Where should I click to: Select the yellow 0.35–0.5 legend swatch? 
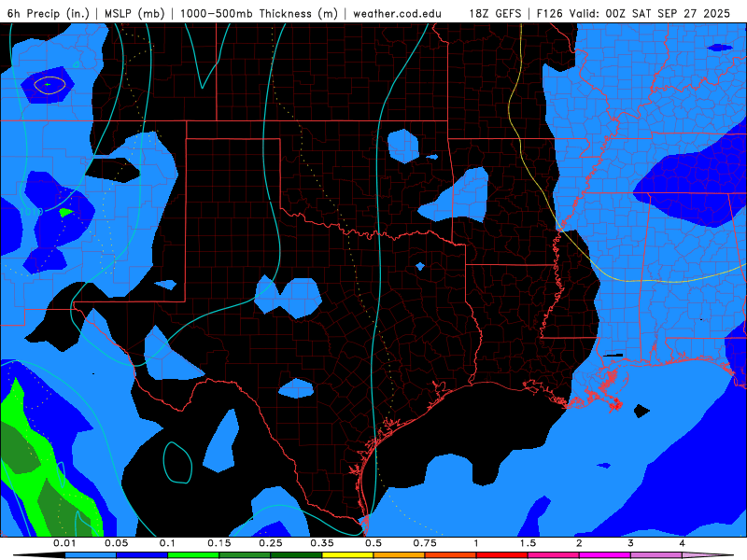click(347, 555)
